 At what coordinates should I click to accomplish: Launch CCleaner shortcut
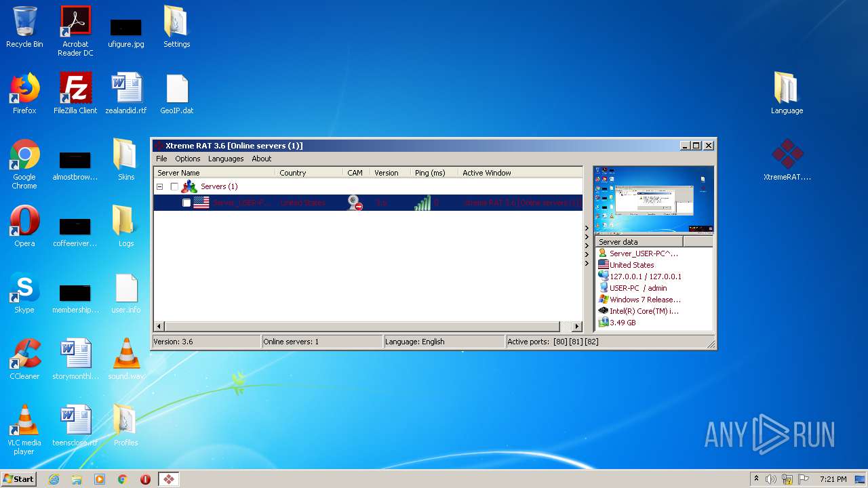24,359
